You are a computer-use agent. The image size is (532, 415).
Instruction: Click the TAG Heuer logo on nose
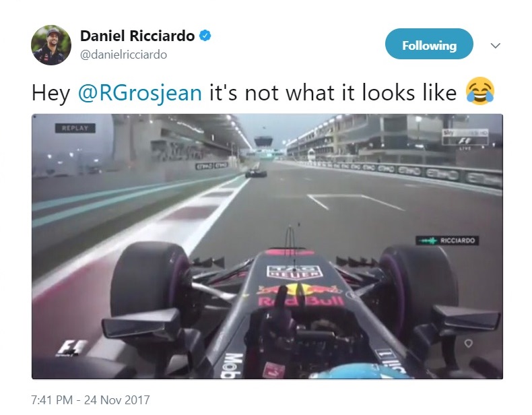(x=294, y=272)
